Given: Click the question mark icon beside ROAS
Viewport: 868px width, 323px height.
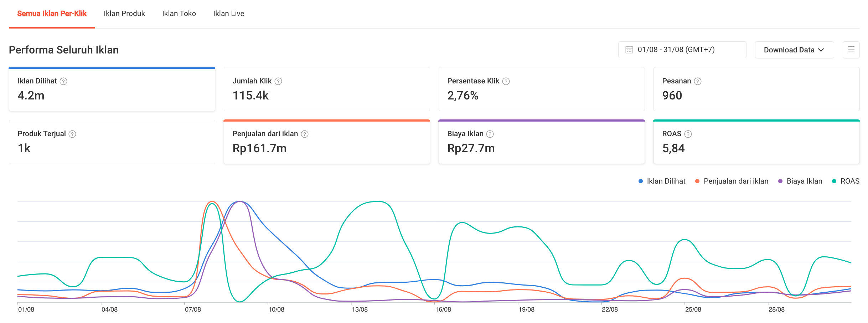Looking at the screenshot, I should click(688, 134).
